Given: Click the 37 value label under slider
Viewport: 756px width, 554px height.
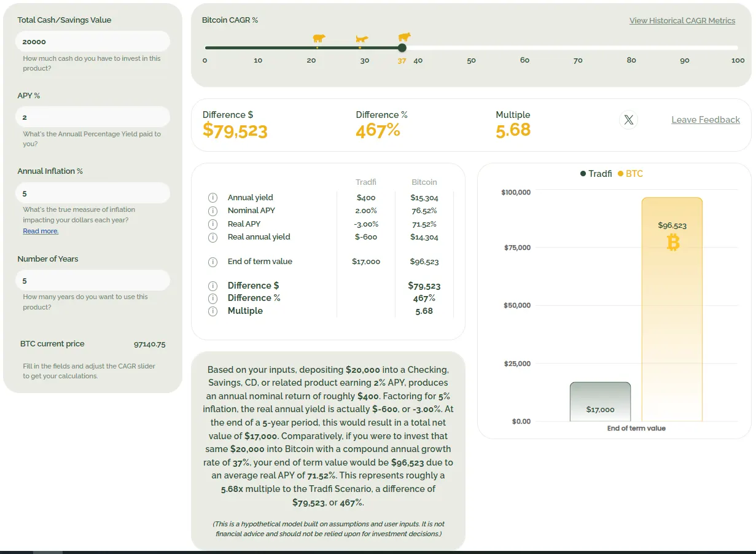Looking at the screenshot, I should point(402,61).
